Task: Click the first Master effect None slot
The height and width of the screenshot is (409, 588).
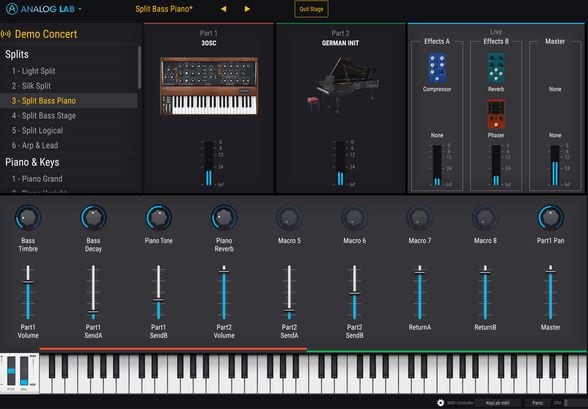Action: coord(555,89)
